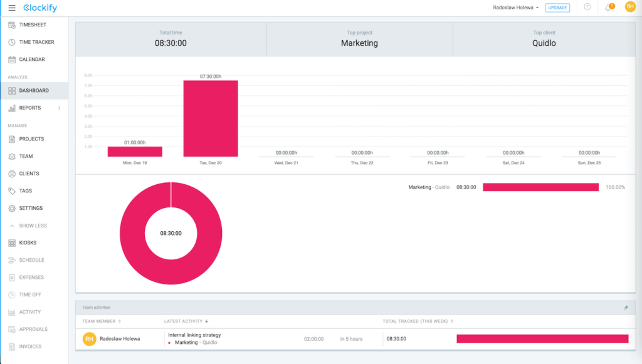Click the weekly total tracked bar for Radoslaw
Viewport: 642px width, 364px height.
542,339
